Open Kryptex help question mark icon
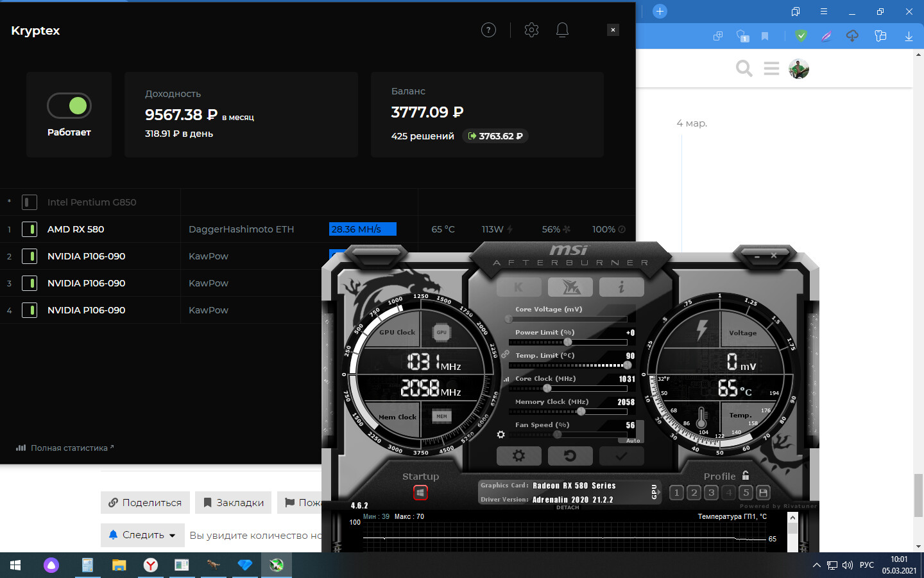 click(x=488, y=30)
